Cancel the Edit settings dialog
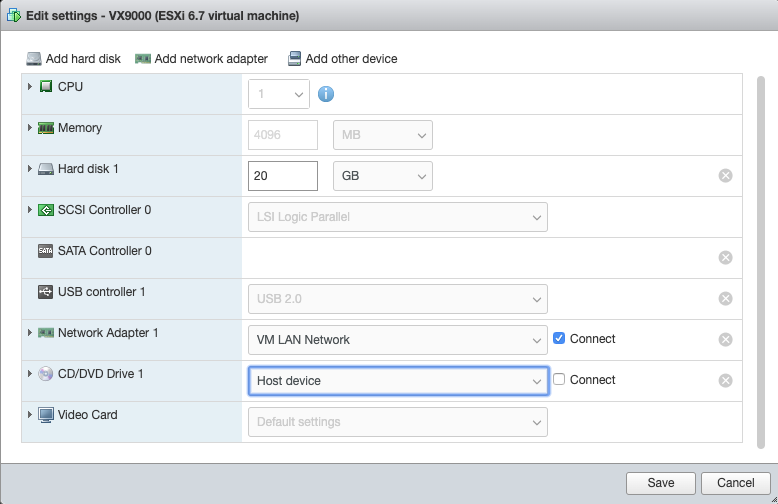The height and width of the screenshot is (504, 778). (x=735, y=483)
